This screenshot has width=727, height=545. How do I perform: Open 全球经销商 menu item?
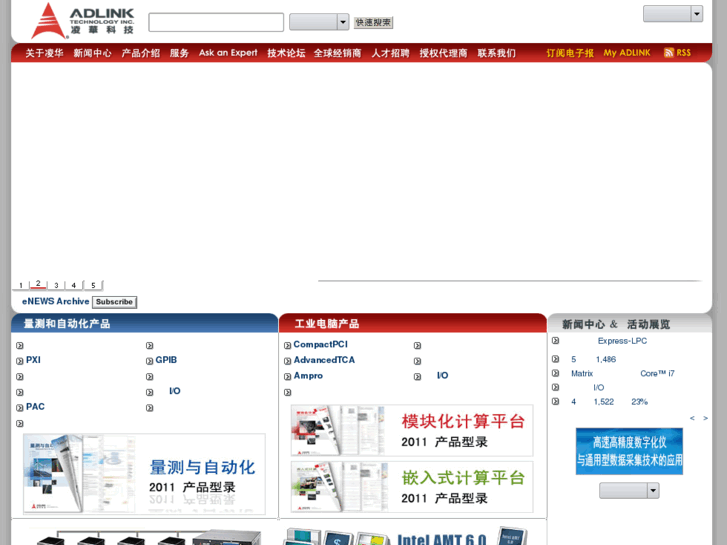[x=338, y=53]
